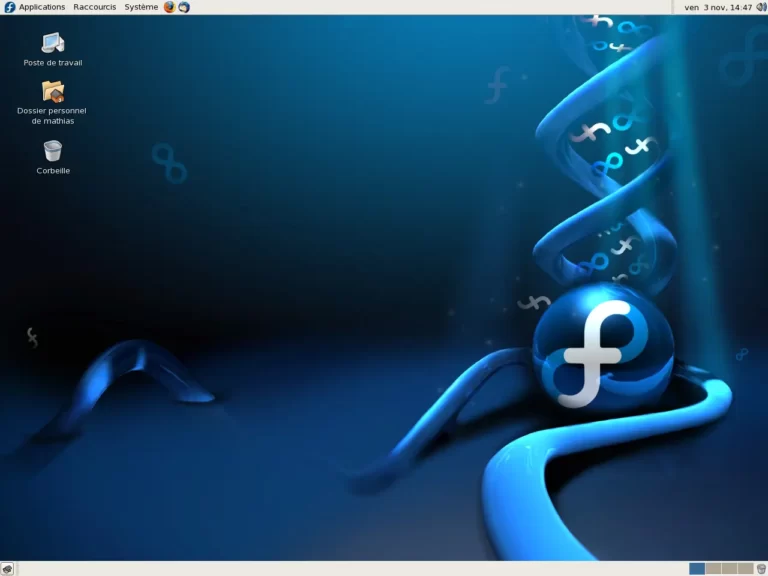768x576 pixels.
Task: Select the Poste de travail desktop icon
Action: (x=53, y=42)
